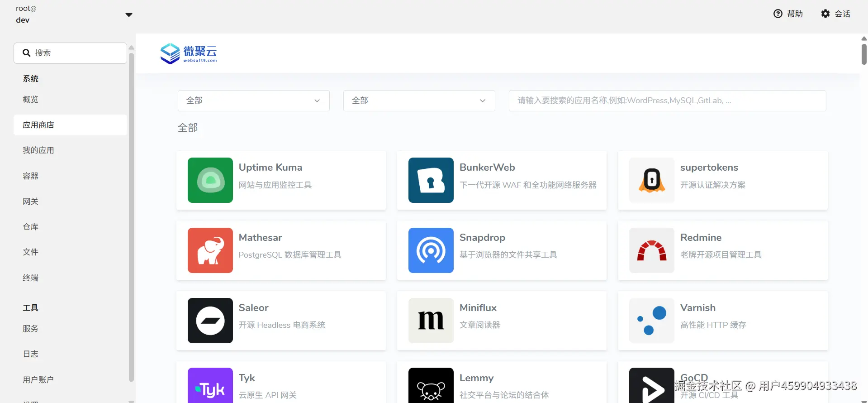Open the Uptime Kuma app icon
The width and height of the screenshot is (868, 403).
pos(210,180)
